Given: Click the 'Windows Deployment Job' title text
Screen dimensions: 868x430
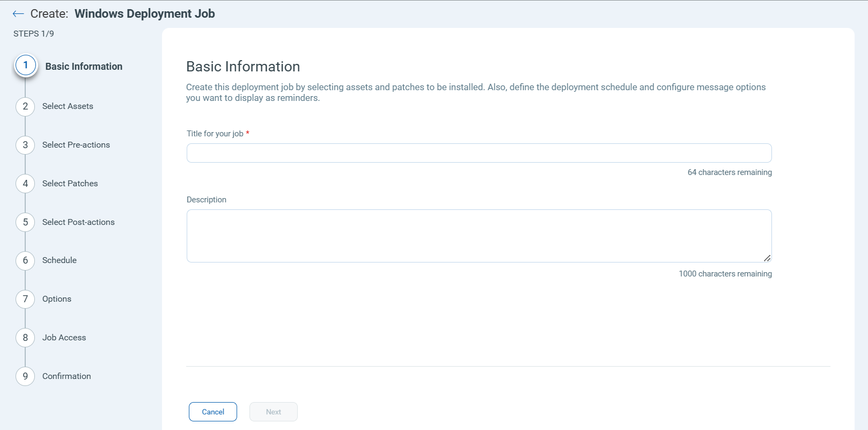Looking at the screenshot, I should (x=145, y=14).
